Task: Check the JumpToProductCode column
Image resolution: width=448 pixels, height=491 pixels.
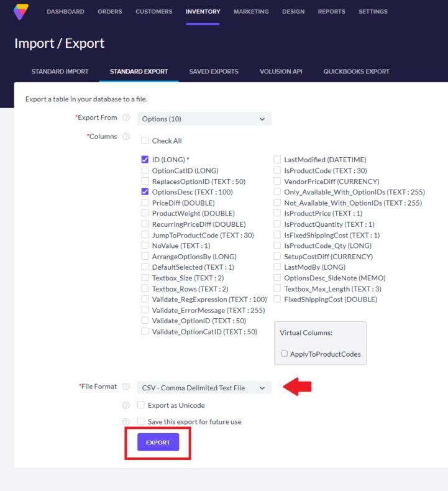Action: click(x=145, y=235)
